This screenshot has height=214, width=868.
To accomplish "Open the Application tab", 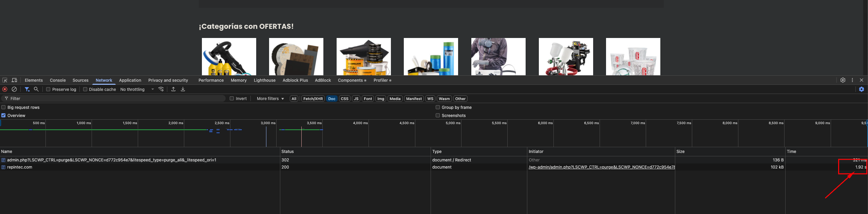I will 130,80.
